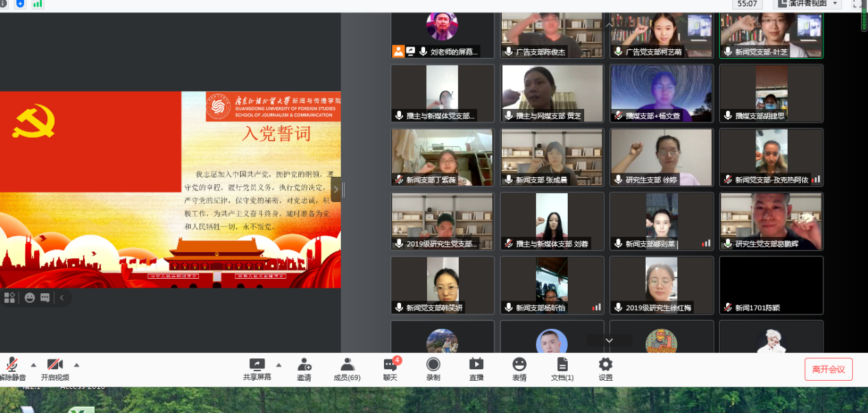Image resolution: width=868 pixels, height=413 pixels.
Task: Open the 邀请 invite icon
Action: pos(304,368)
